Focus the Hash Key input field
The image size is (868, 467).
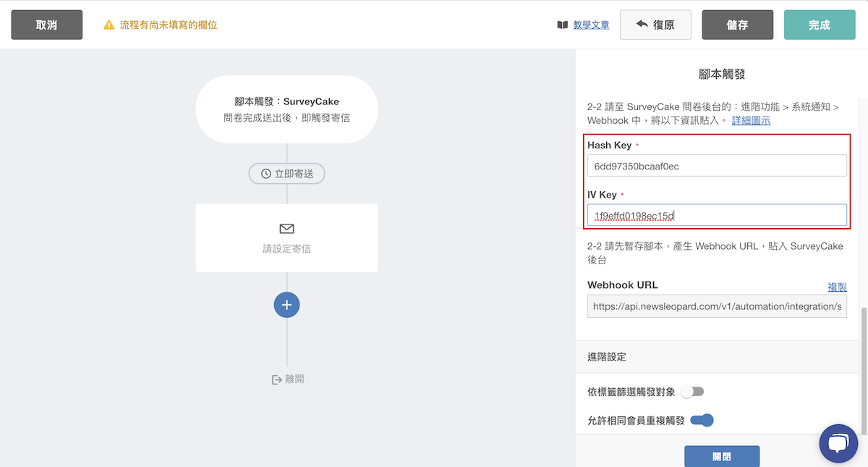tap(717, 166)
